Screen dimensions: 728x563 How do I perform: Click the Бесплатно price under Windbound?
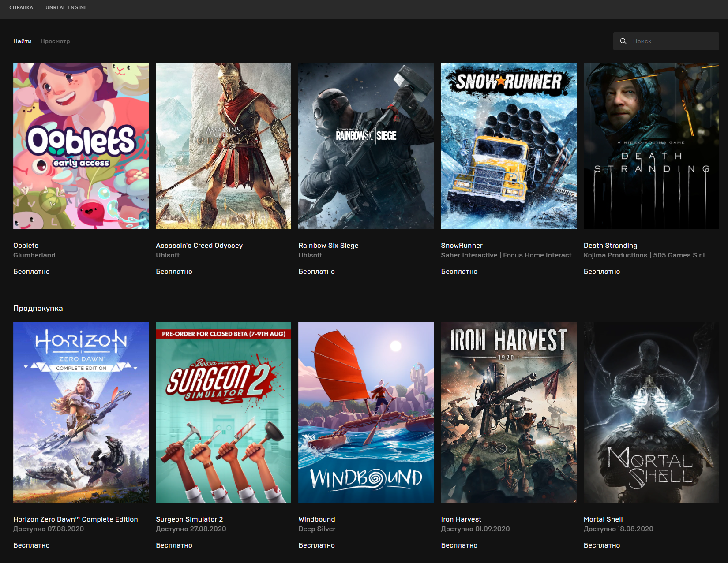(x=316, y=545)
